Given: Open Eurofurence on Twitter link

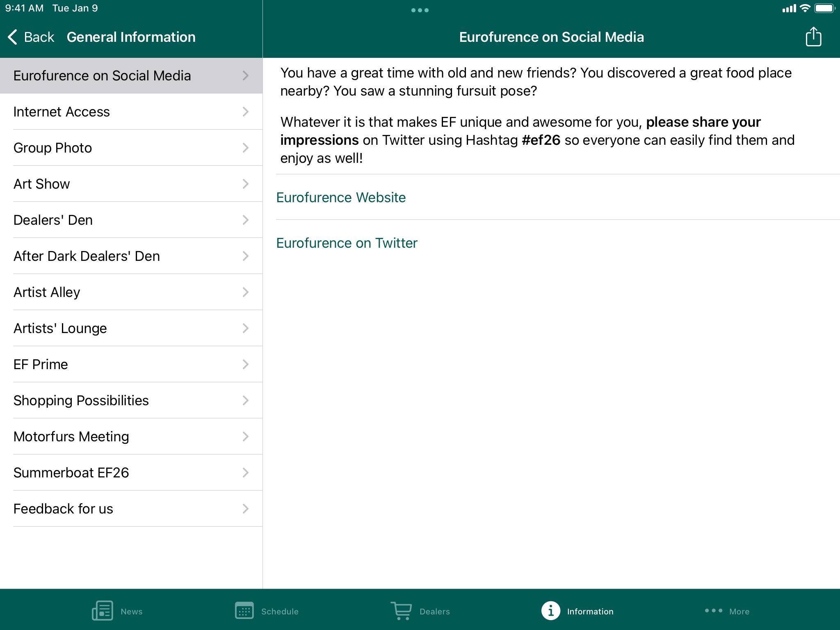Looking at the screenshot, I should [x=347, y=243].
